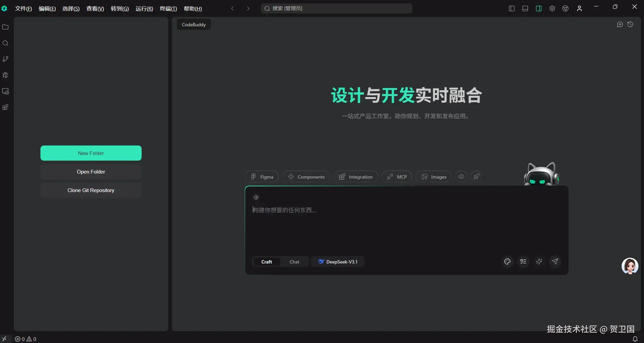The height and width of the screenshot is (343, 644).
Task: Open the 查看(V) menu
Action: (95, 8)
